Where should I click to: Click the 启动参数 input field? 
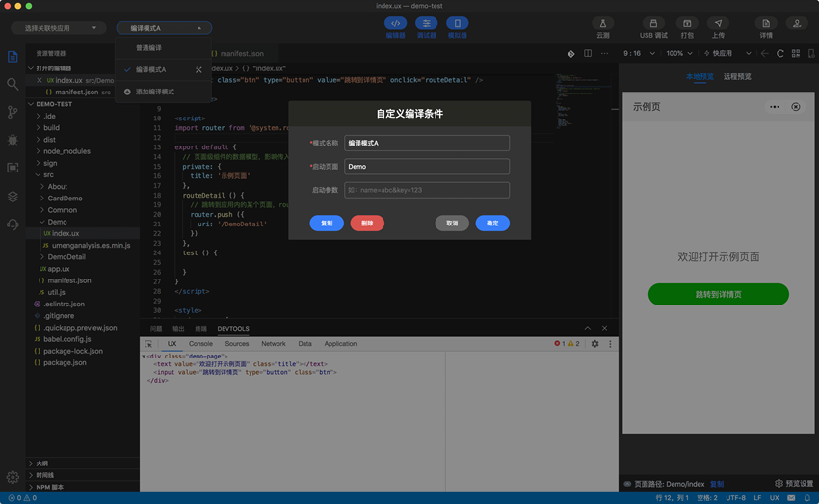click(426, 190)
